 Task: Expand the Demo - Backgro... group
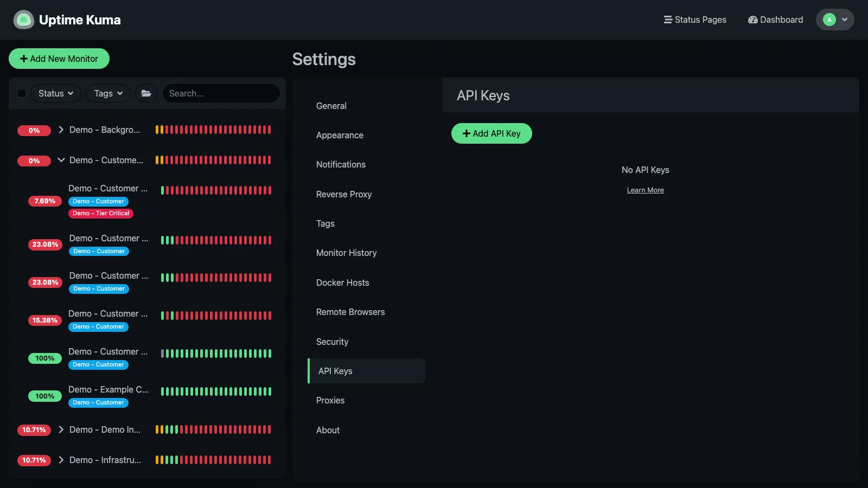coord(61,130)
